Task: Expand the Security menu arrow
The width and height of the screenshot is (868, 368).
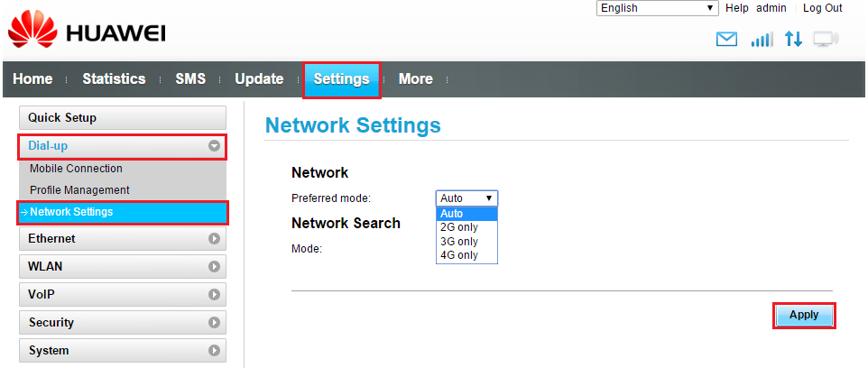Action: tap(214, 322)
